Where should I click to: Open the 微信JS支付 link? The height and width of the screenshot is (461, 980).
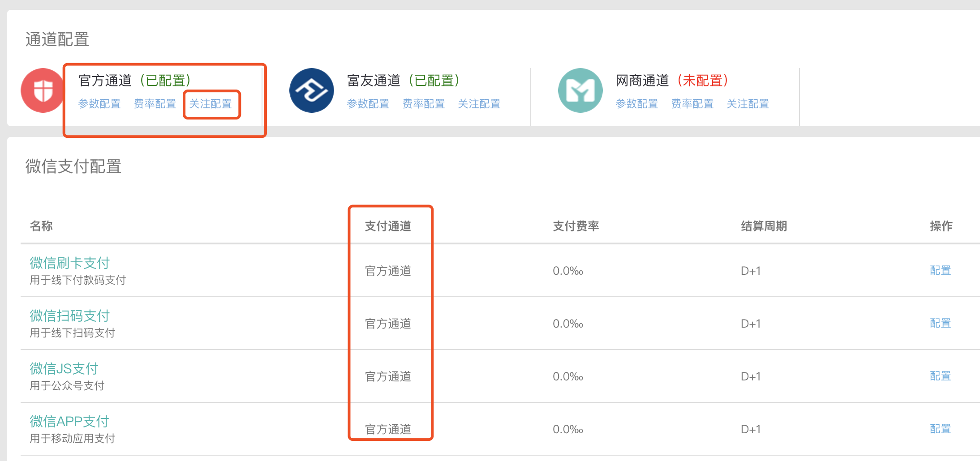point(64,369)
